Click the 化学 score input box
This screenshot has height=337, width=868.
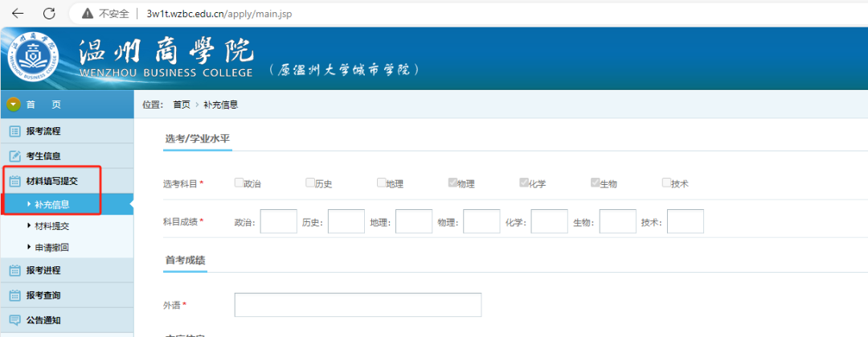549,221
